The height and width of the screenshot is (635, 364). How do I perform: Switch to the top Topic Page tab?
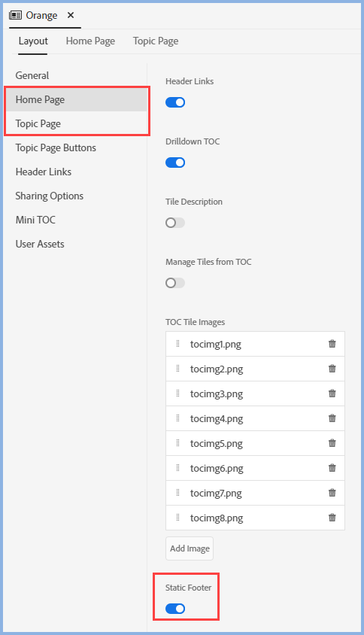pos(156,41)
